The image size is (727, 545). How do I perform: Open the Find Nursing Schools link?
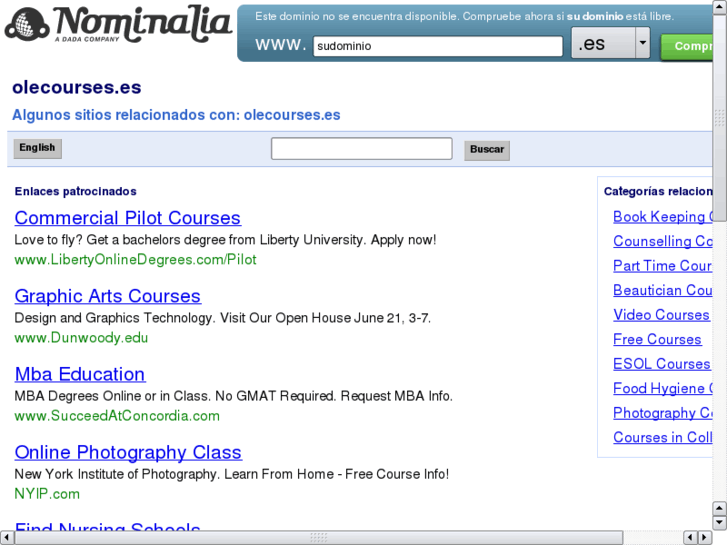[107, 526]
